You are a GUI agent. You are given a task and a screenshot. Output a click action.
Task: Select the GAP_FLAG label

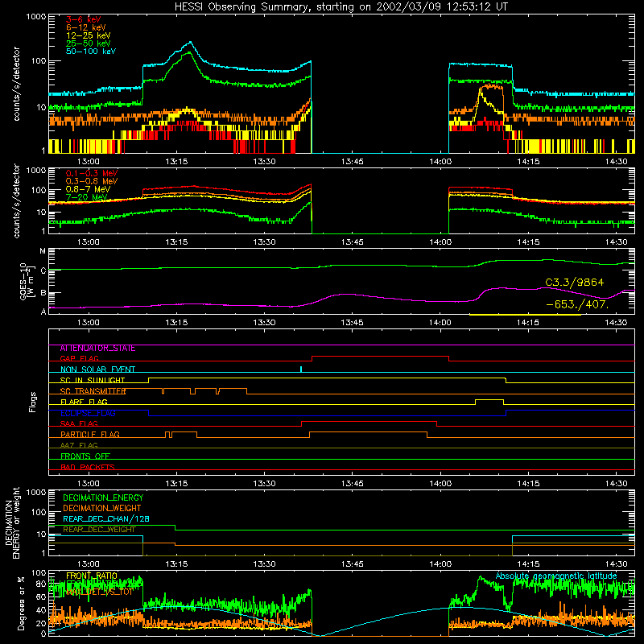(79, 358)
